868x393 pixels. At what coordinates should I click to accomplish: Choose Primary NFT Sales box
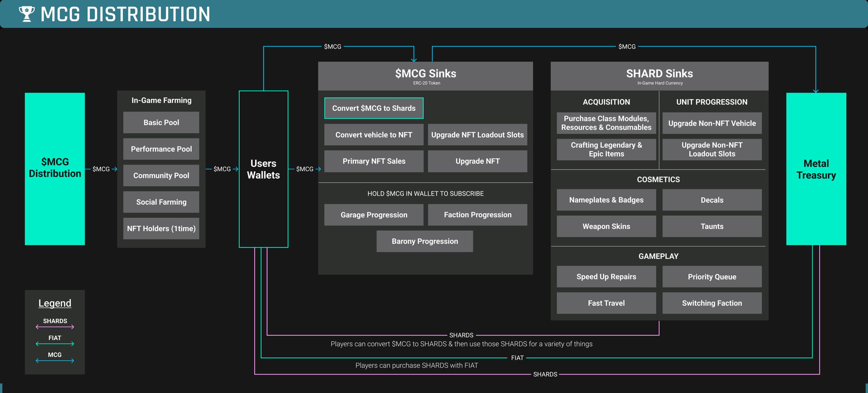(x=374, y=161)
